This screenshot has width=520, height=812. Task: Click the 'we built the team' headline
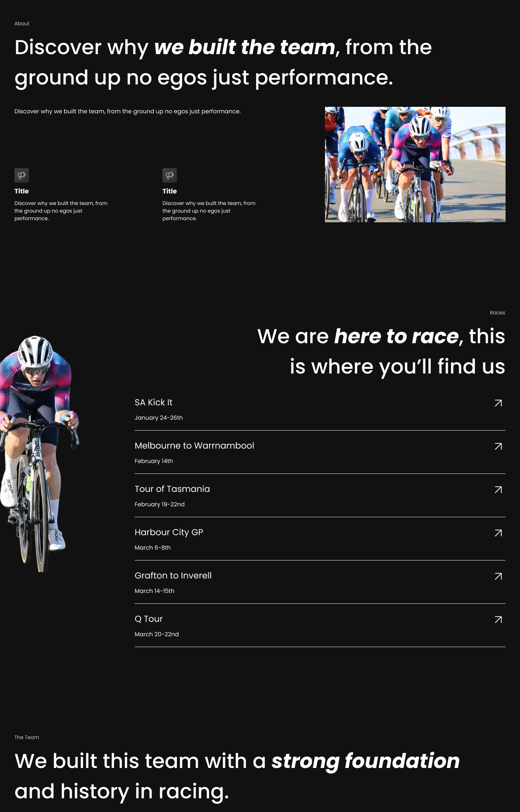(x=245, y=47)
